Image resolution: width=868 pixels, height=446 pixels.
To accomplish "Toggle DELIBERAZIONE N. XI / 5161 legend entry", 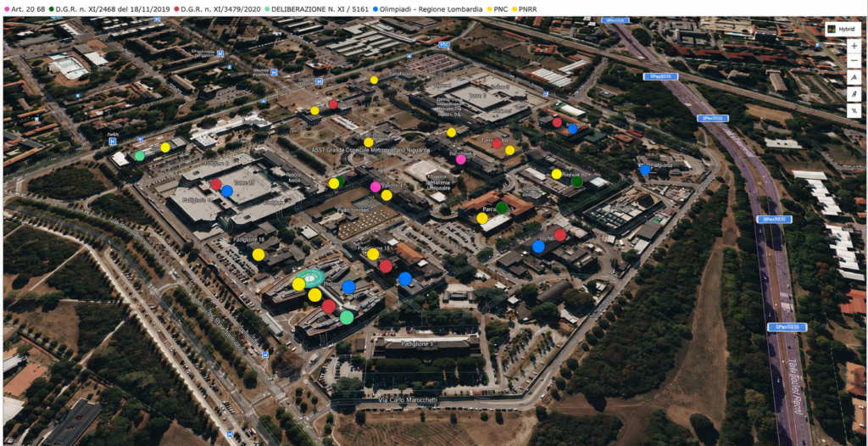I will (315, 8).
